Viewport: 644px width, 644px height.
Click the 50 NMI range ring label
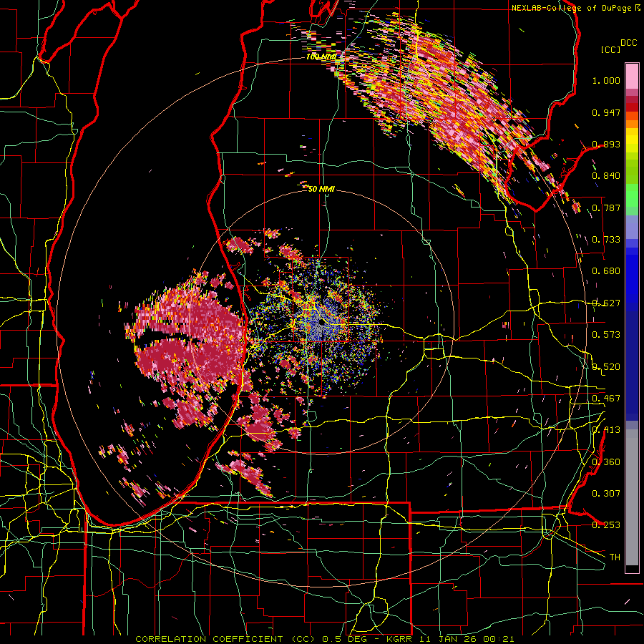[321, 189]
